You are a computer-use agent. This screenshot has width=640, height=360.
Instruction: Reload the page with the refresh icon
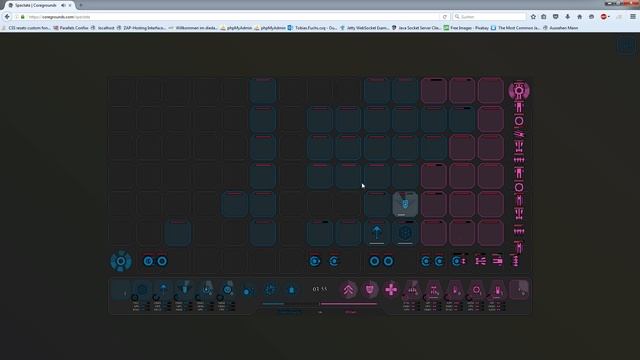444,17
